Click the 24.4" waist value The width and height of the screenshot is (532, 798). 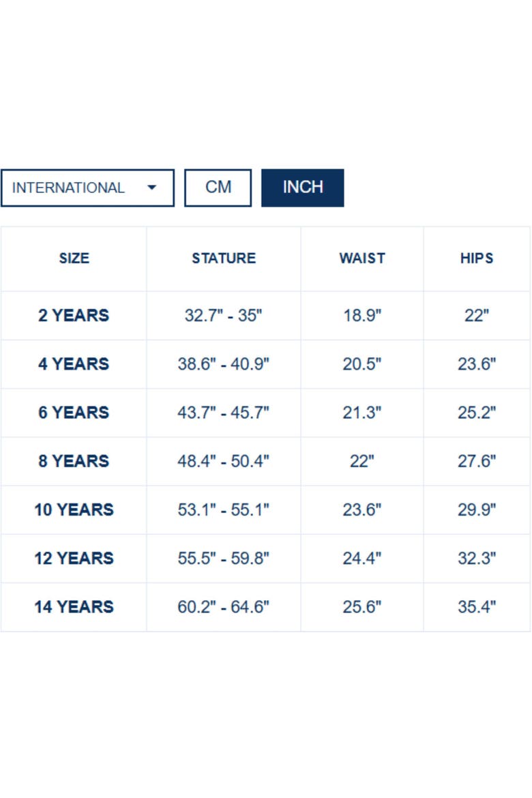point(362,559)
